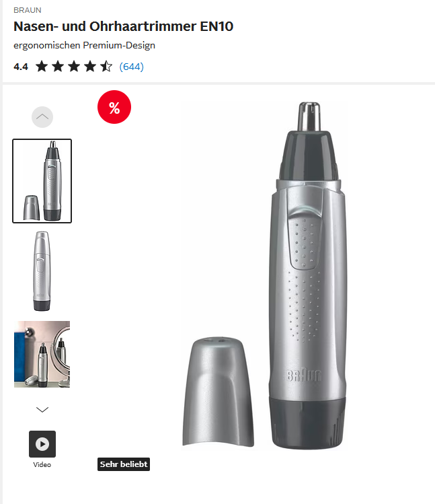Open the 644 reviews link

(131, 67)
